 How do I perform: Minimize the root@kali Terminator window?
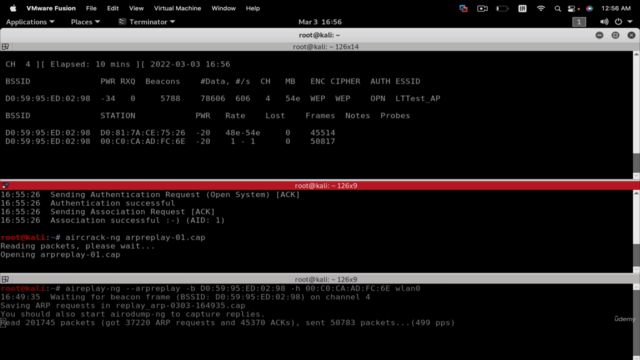point(599,36)
